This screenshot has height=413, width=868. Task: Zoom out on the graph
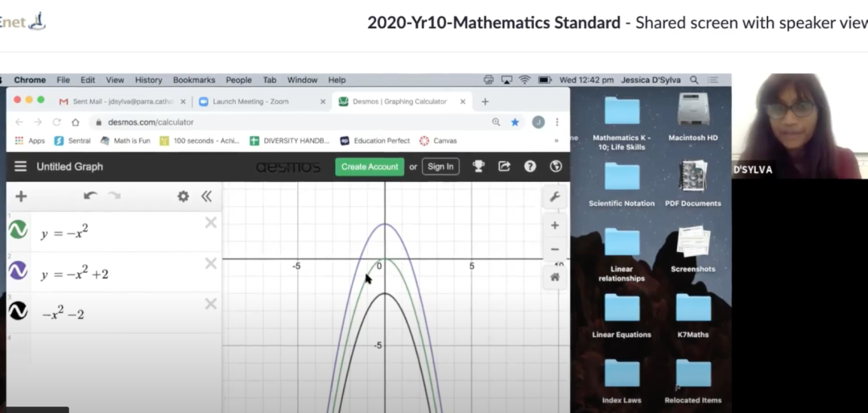pos(555,249)
